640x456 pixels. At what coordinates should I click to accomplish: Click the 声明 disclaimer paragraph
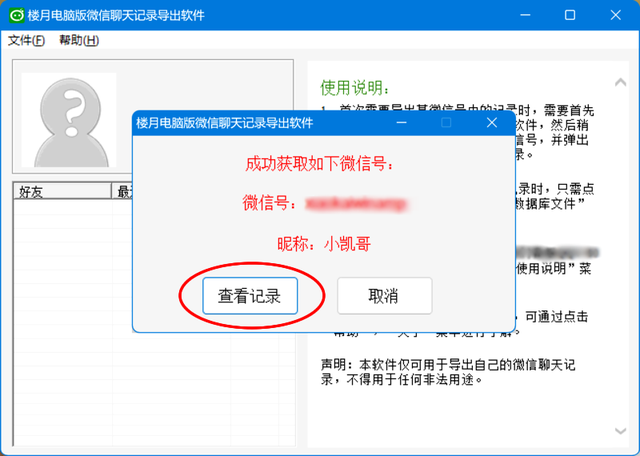pos(448,372)
